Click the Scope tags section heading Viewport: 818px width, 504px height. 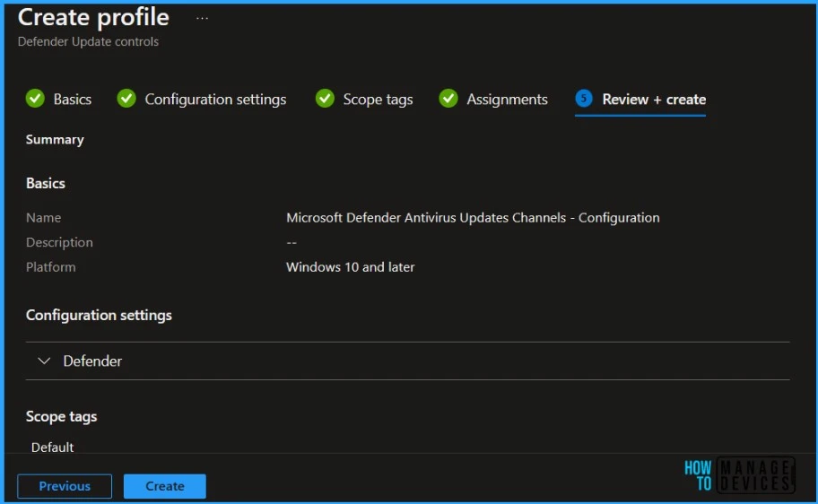[61, 417]
